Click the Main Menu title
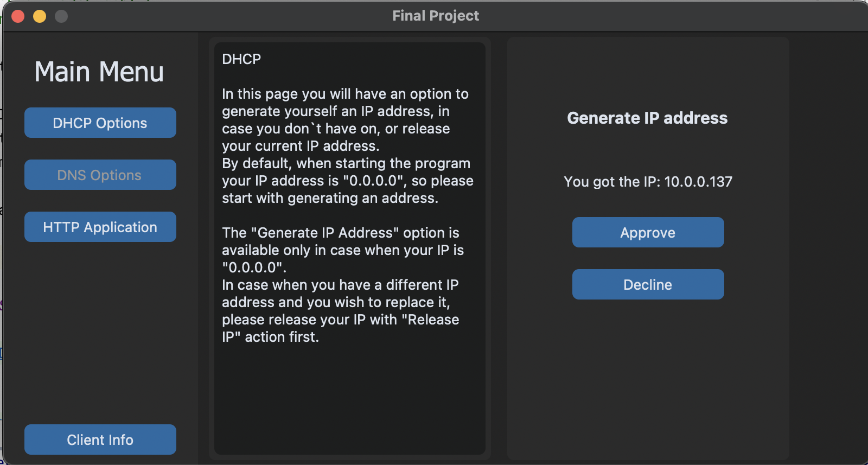 (x=99, y=71)
